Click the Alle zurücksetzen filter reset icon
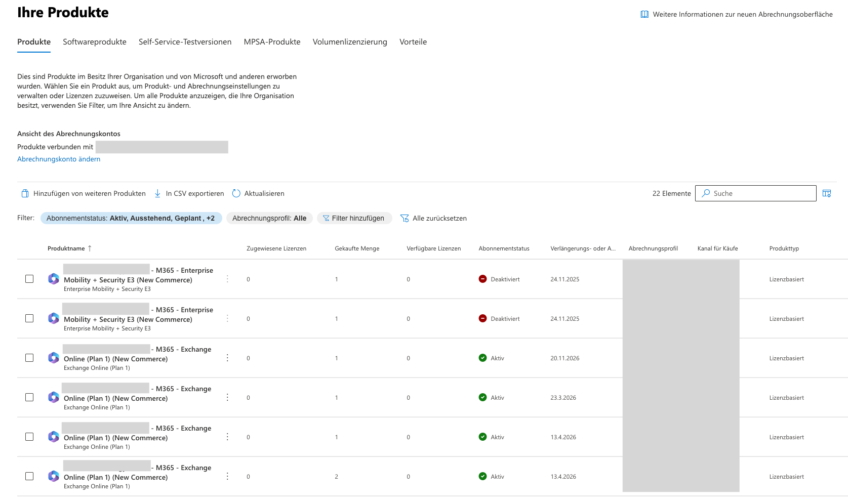Viewport: 848px width, 504px height. 405,218
